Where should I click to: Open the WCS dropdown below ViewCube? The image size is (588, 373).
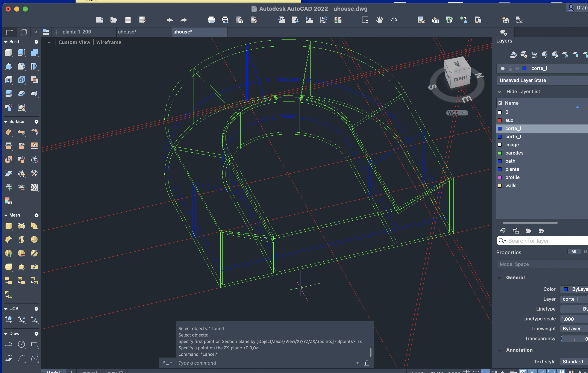coord(457,113)
